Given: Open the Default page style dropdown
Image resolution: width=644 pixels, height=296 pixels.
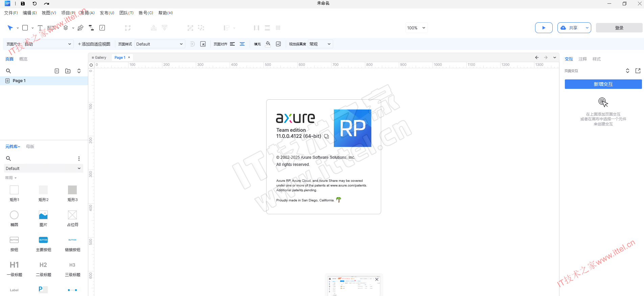Looking at the screenshot, I should [x=160, y=44].
